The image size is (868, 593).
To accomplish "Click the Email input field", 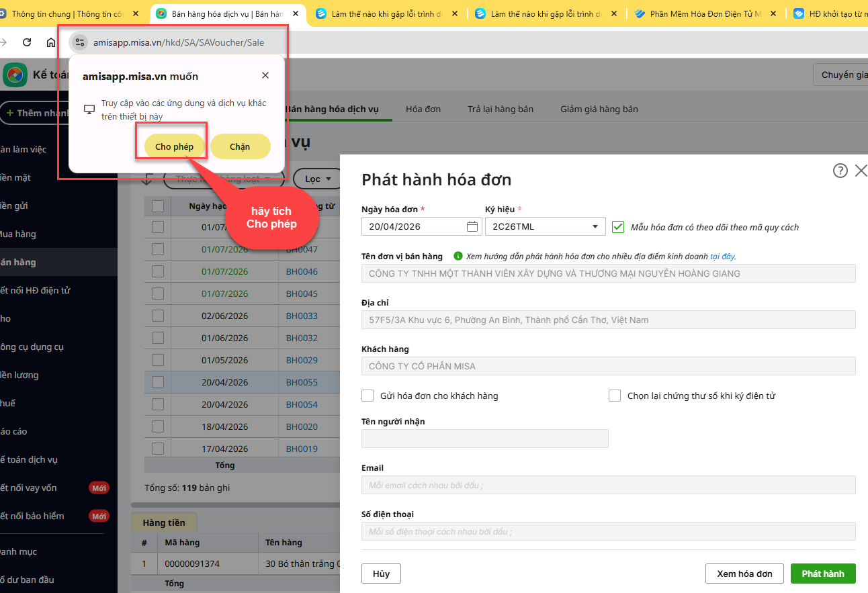I will tap(608, 485).
